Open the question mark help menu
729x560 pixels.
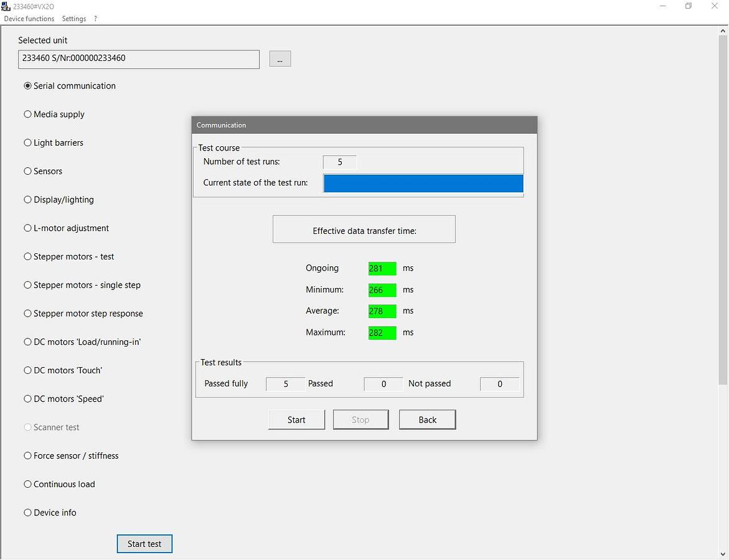[x=95, y=19]
